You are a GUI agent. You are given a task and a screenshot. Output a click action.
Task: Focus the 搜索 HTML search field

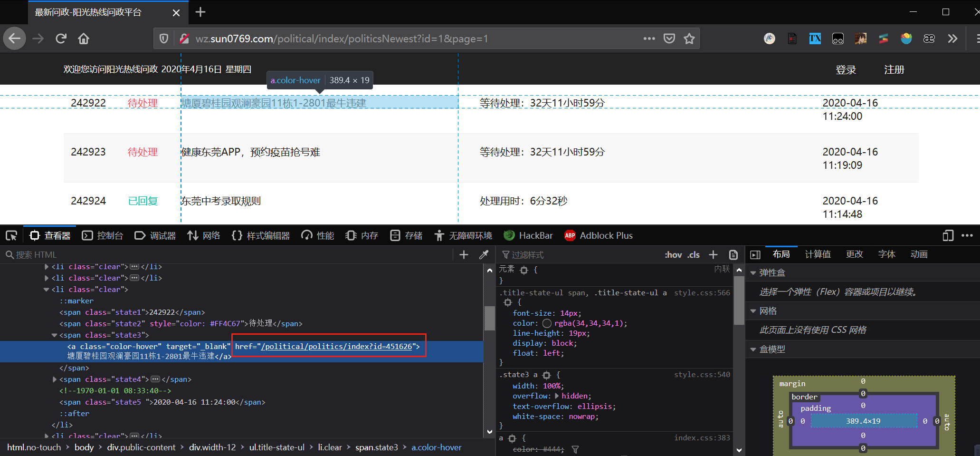pyautogui.click(x=228, y=255)
